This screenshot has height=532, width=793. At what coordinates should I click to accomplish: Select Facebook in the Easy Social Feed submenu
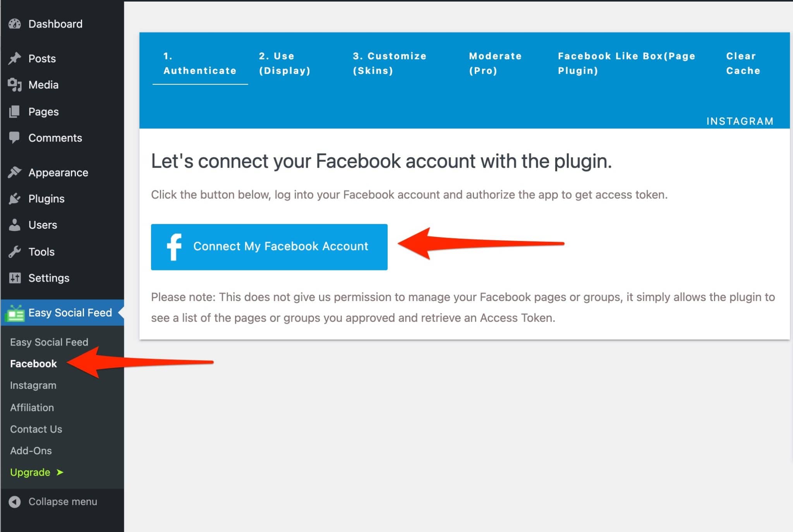point(33,364)
